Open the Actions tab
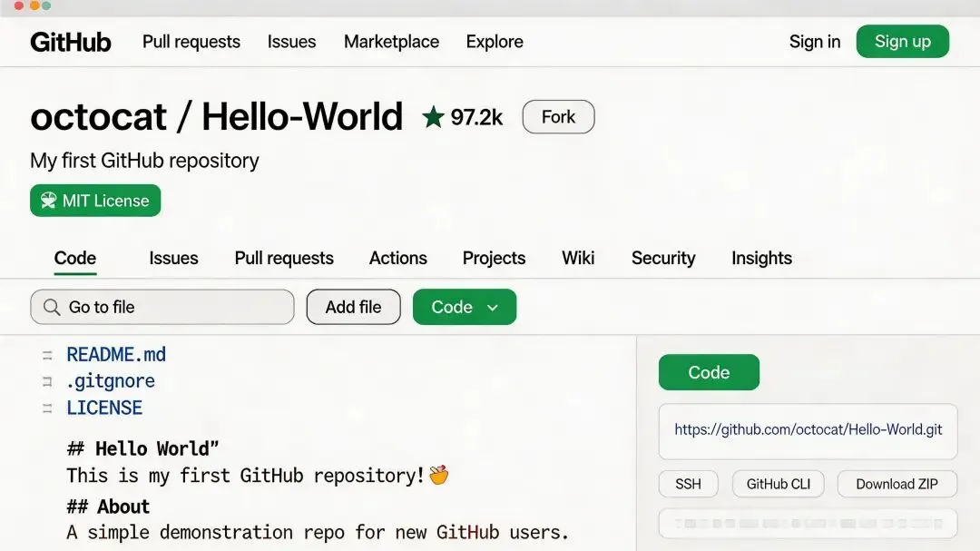The height and width of the screenshot is (551, 980). point(398,259)
